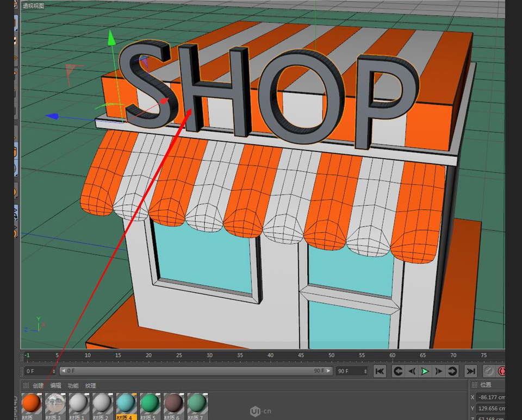Step up the current frame value
522x420 pixels.
(54, 369)
